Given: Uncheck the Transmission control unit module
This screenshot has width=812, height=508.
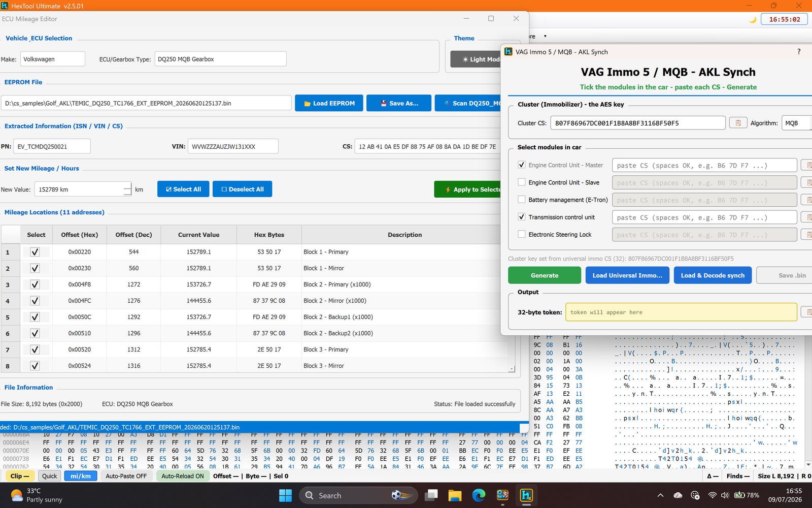Looking at the screenshot, I should point(521,217).
